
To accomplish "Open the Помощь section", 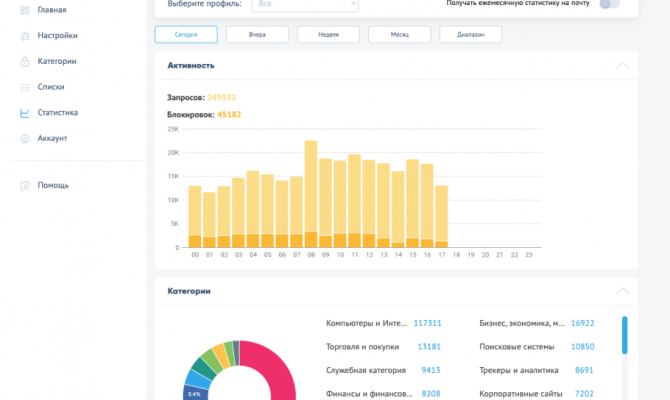I will 53,185.
